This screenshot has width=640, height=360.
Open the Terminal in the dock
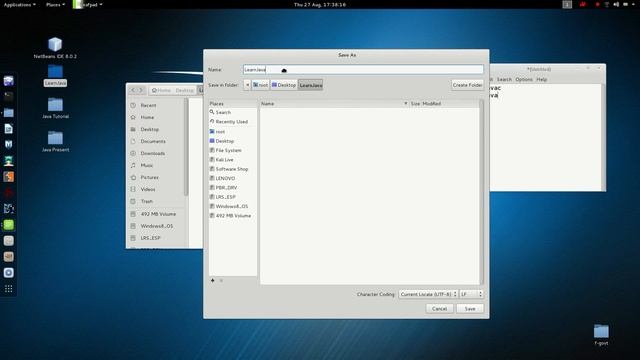click(x=9, y=96)
